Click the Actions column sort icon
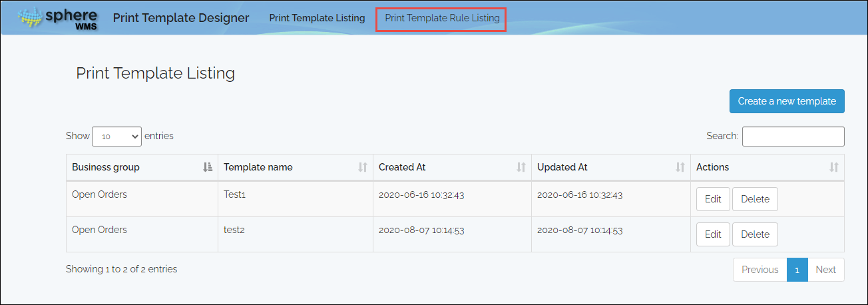 click(834, 167)
